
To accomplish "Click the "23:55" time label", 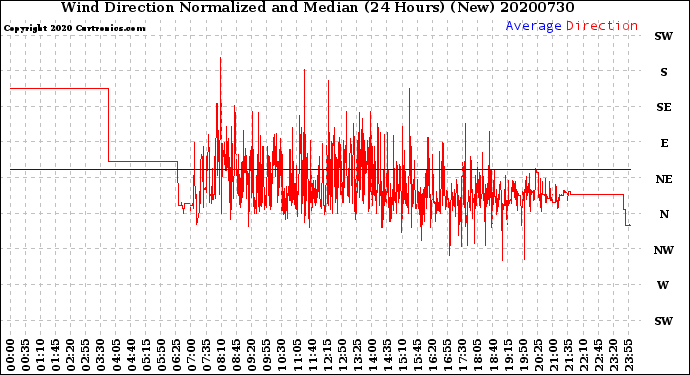I will pyautogui.click(x=628, y=355).
